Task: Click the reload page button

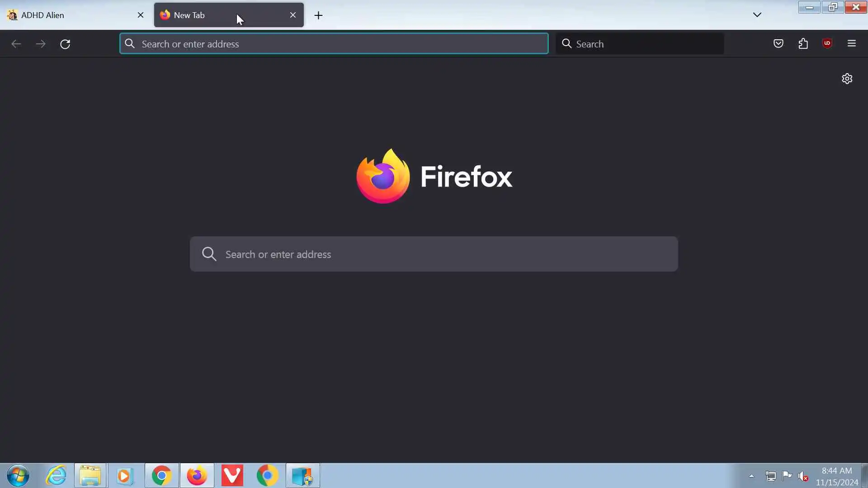Action: pyautogui.click(x=65, y=44)
